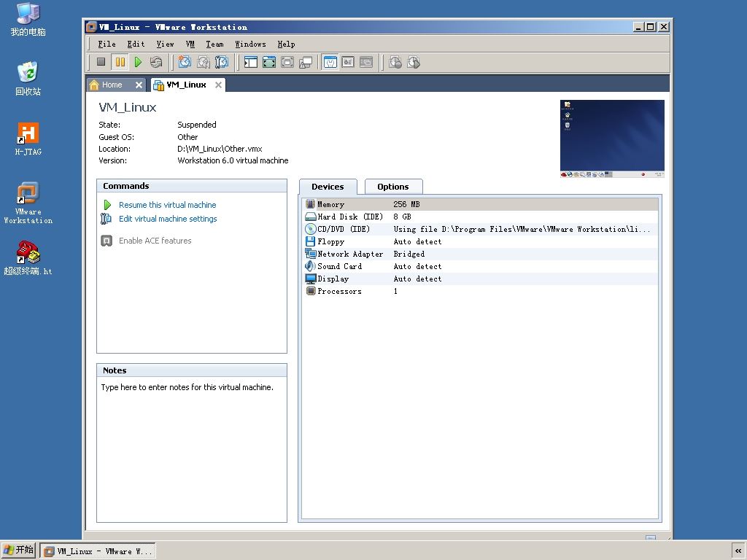The height and width of the screenshot is (560, 747).
Task: Switch to the Options tab
Action: tap(392, 187)
